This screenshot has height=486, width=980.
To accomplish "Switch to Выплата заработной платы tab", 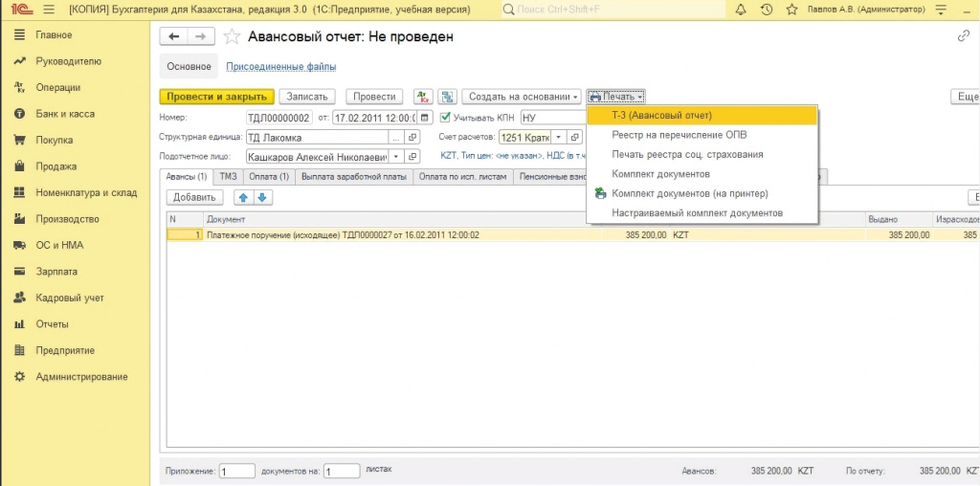I will (354, 177).
